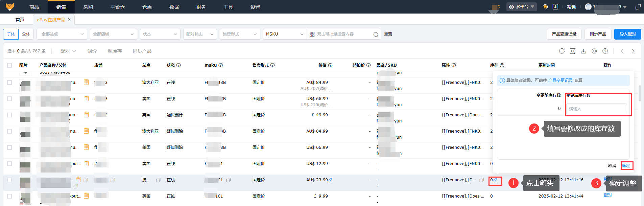Click the hourglass icon in the table toolbar
Viewport: 644px width, 206px height.
tap(573, 51)
